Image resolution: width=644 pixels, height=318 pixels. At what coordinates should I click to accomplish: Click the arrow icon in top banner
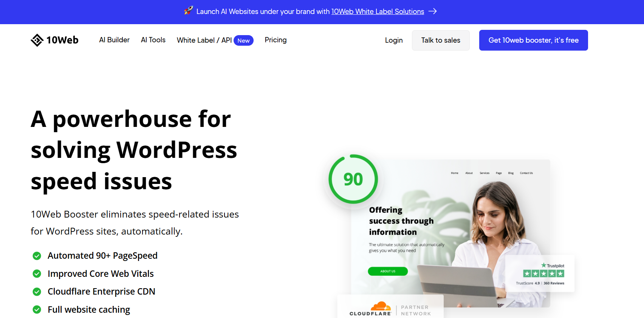click(433, 11)
